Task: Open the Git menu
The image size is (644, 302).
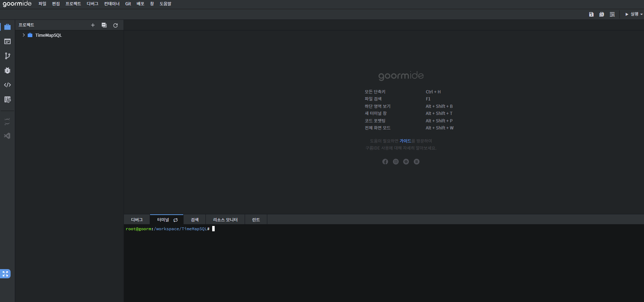Action: (128, 4)
